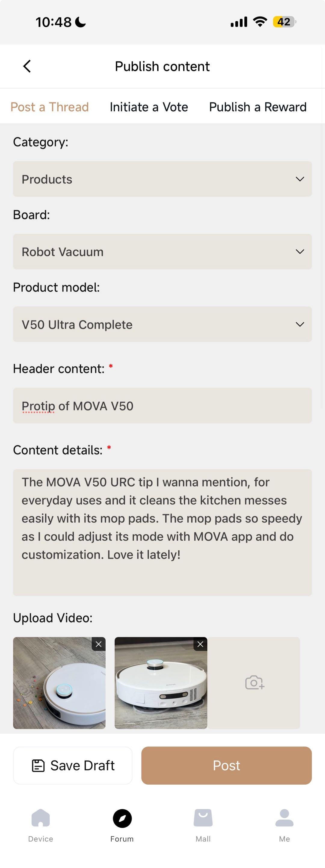
Task: Open the Mall shopping bag icon
Action: point(203,818)
